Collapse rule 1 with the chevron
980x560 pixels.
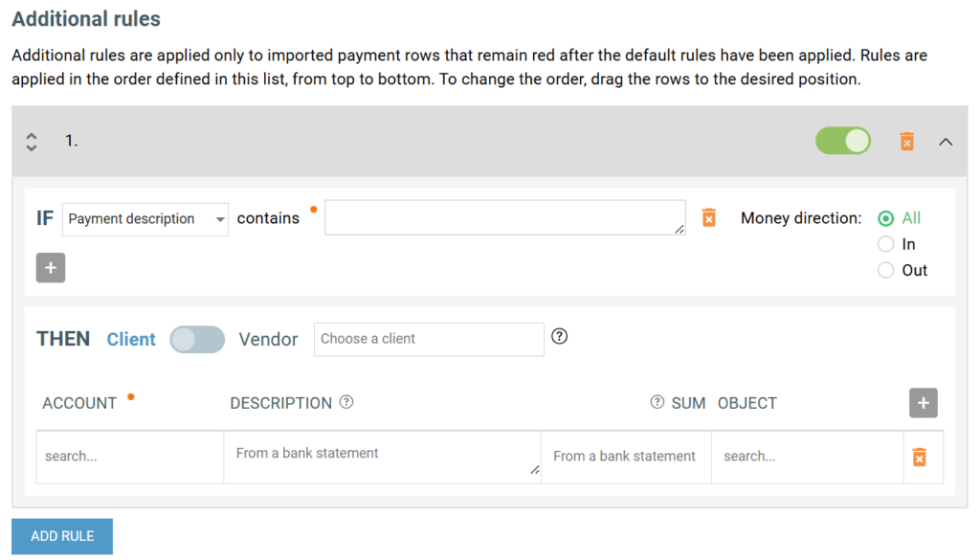click(946, 142)
